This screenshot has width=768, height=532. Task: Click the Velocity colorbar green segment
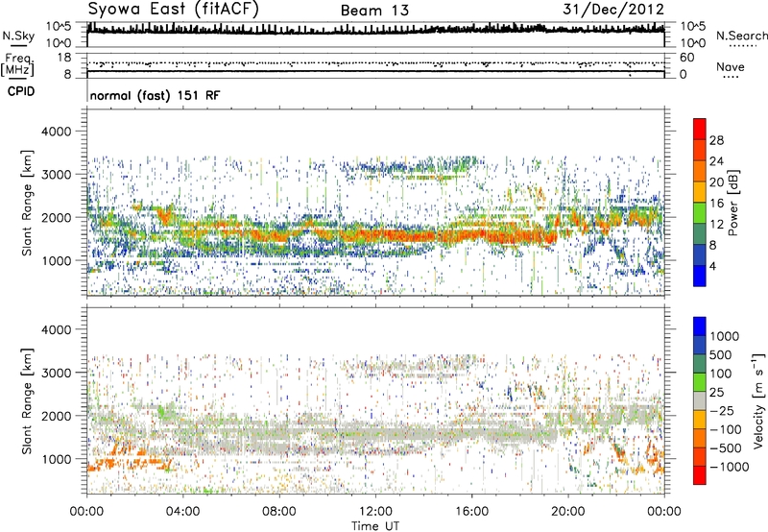click(700, 382)
